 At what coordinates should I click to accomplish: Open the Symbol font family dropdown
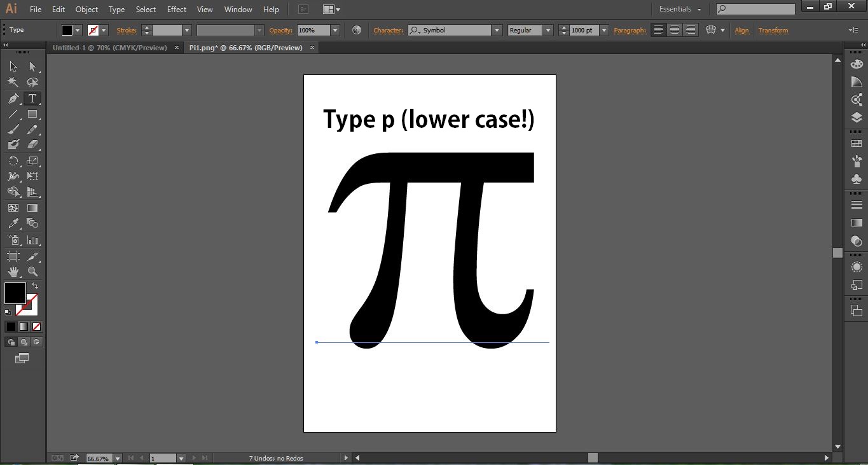tap(496, 30)
